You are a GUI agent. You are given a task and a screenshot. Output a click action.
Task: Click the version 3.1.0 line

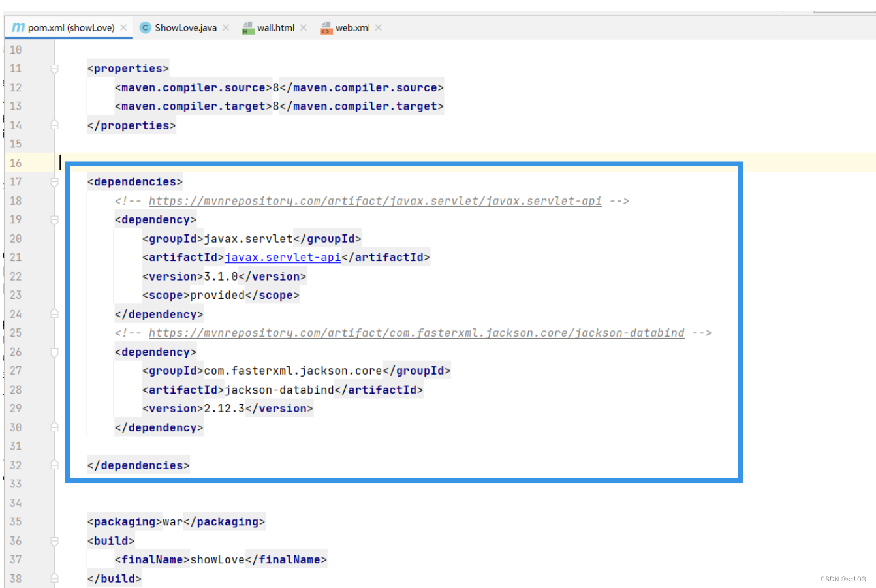[x=224, y=276]
